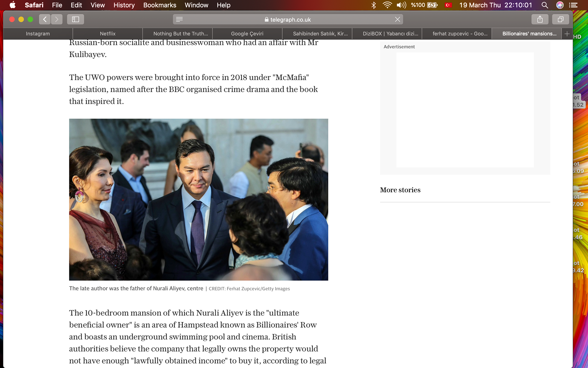Image resolution: width=588 pixels, height=368 pixels.
Task: Click the telegraph.co.uk address field
Action: (288, 19)
